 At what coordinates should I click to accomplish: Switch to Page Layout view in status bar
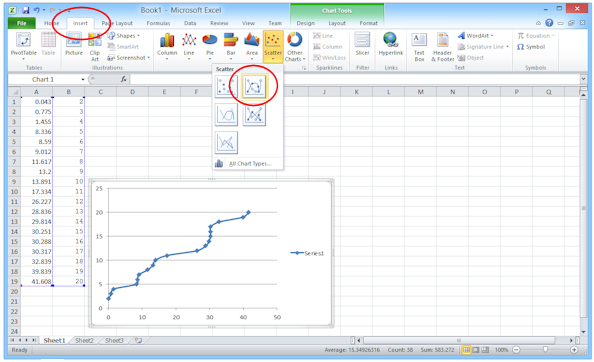[x=476, y=350]
